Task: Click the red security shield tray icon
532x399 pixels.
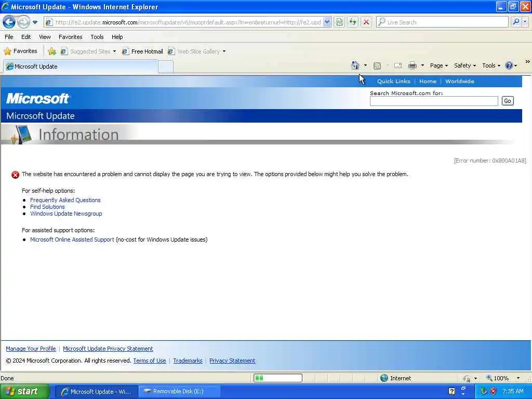Action: click(494, 392)
